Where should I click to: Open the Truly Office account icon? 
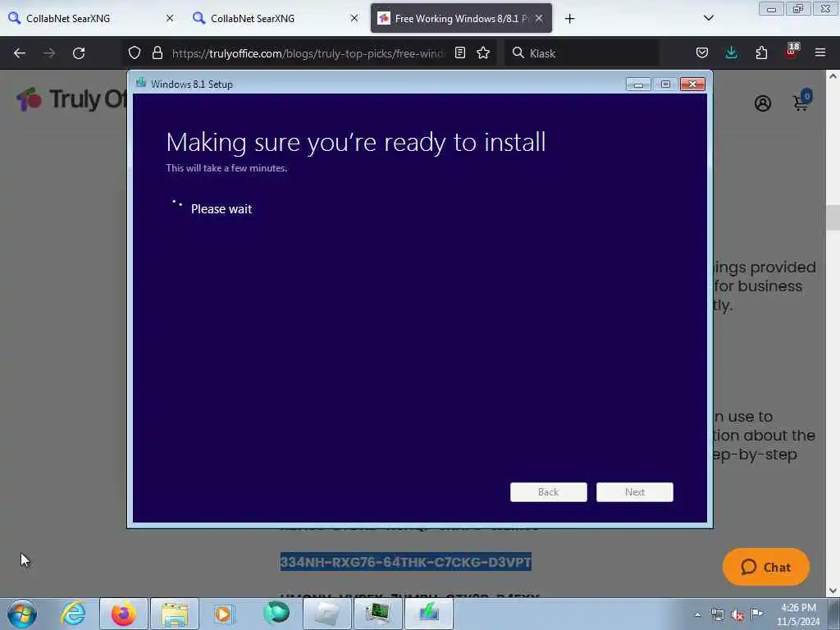763,103
